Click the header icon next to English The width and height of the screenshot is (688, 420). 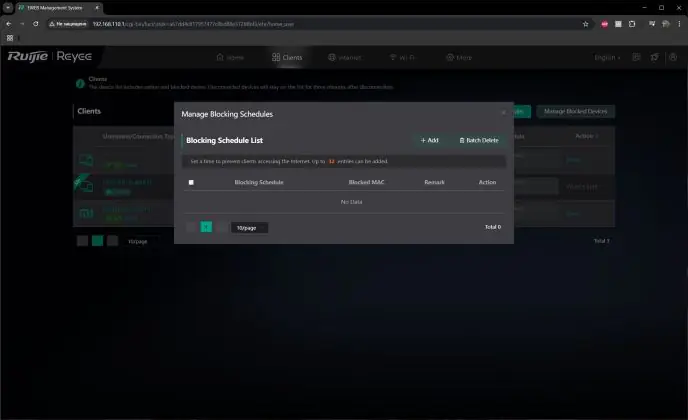pyautogui.click(x=636, y=57)
